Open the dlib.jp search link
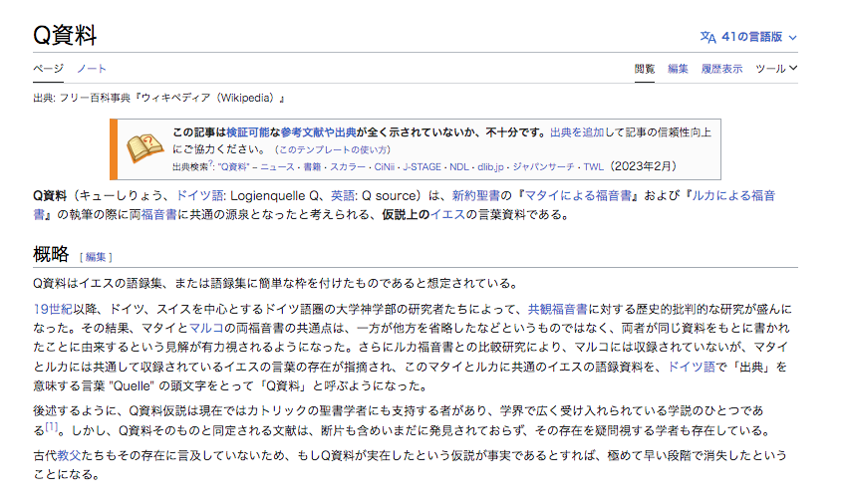This screenshot has width=847, height=504. click(x=490, y=167)
